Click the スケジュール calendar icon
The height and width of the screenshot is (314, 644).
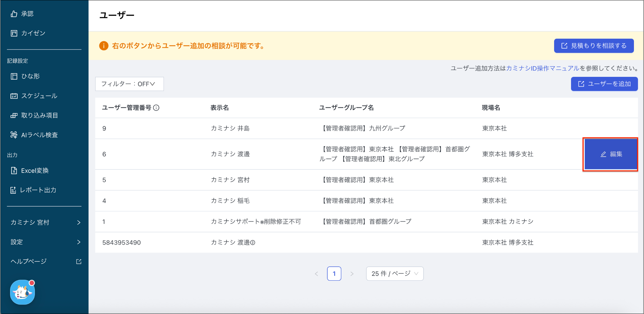pos(14,96)
